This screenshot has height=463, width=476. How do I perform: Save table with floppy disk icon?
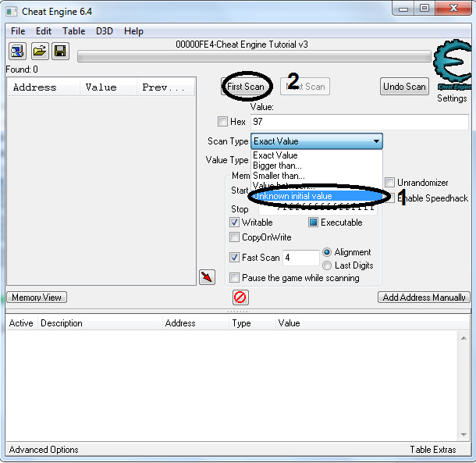point(60,51)
